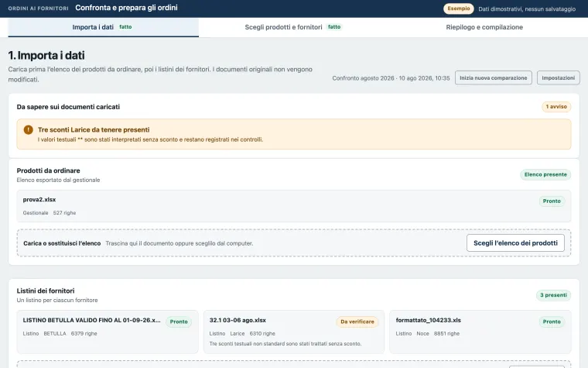588x368 pixels.
Task: Click the Esempio badge in header
Action: pyautogui.click(x=458, y=9)
